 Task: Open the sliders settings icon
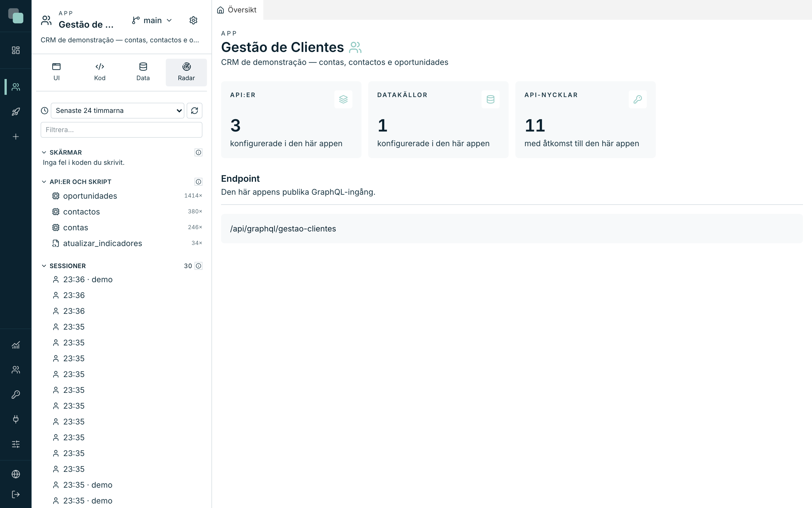click(16, 444)
